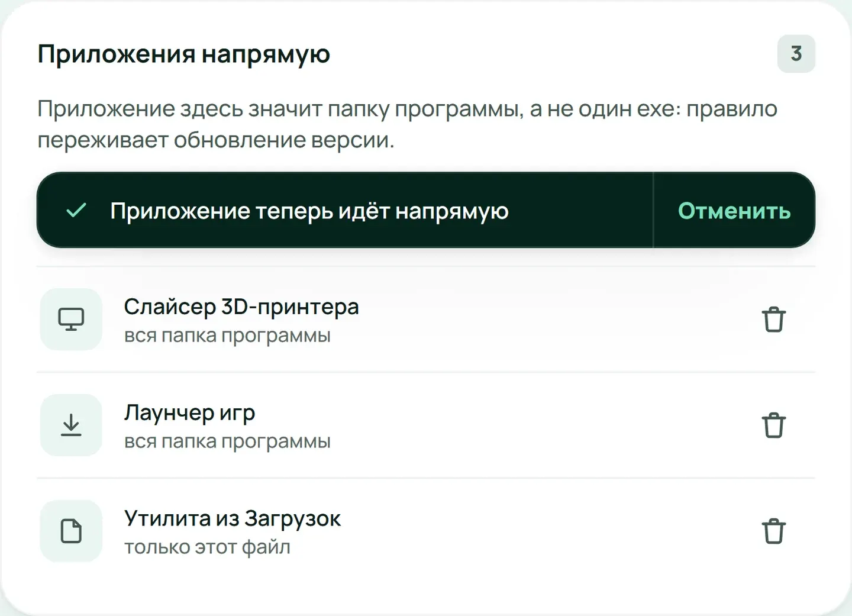Undo the action with Отменить
The height and width of the screenshot is (616, 852).
(734, 211)
